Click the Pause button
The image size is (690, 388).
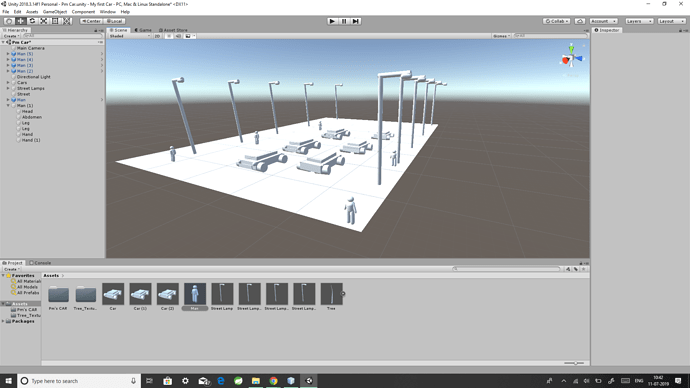click(344, 21)
